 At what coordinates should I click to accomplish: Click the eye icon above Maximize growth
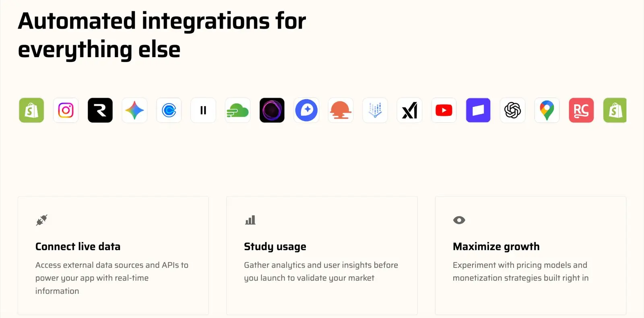tap(459, 220)
